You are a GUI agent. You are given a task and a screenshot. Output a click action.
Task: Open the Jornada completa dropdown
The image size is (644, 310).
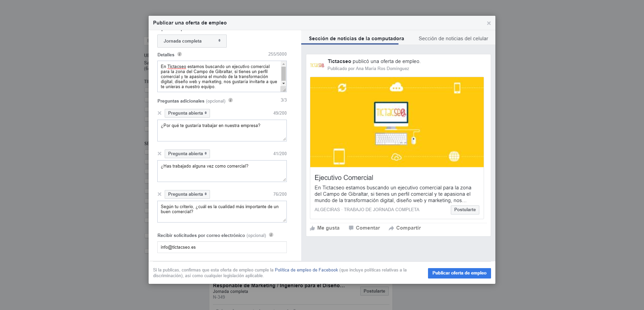(192, 41)
